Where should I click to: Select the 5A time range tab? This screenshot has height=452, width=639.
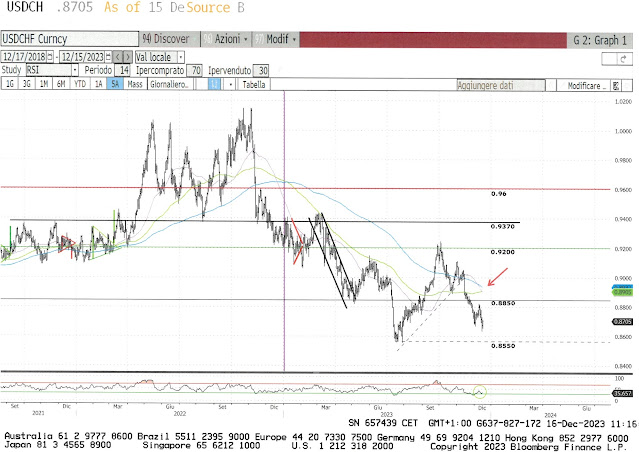(x=115, y=84)
